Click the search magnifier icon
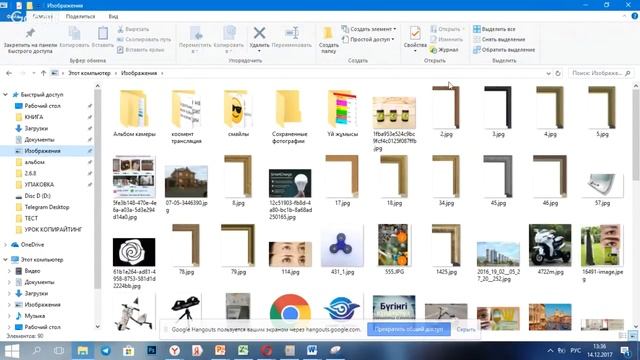 click(x=628, y=73)
